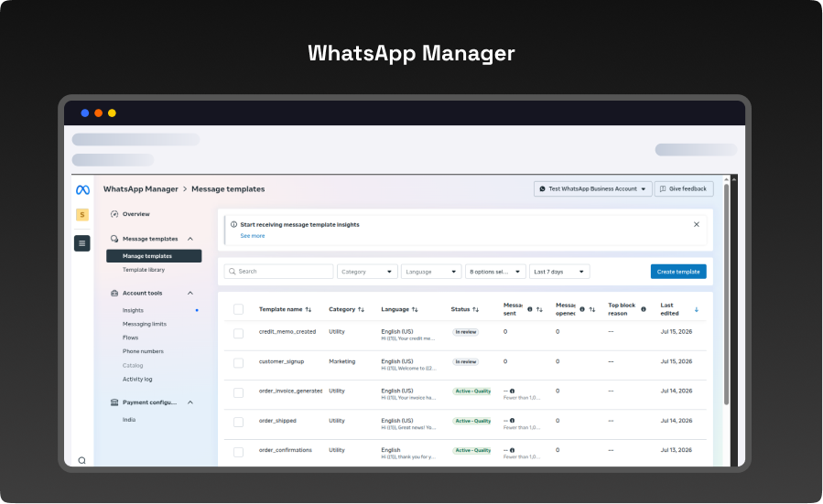The image size is (823, 504).
Task: Click the Message templates chat icon
Action: click(x=114, y=239)
